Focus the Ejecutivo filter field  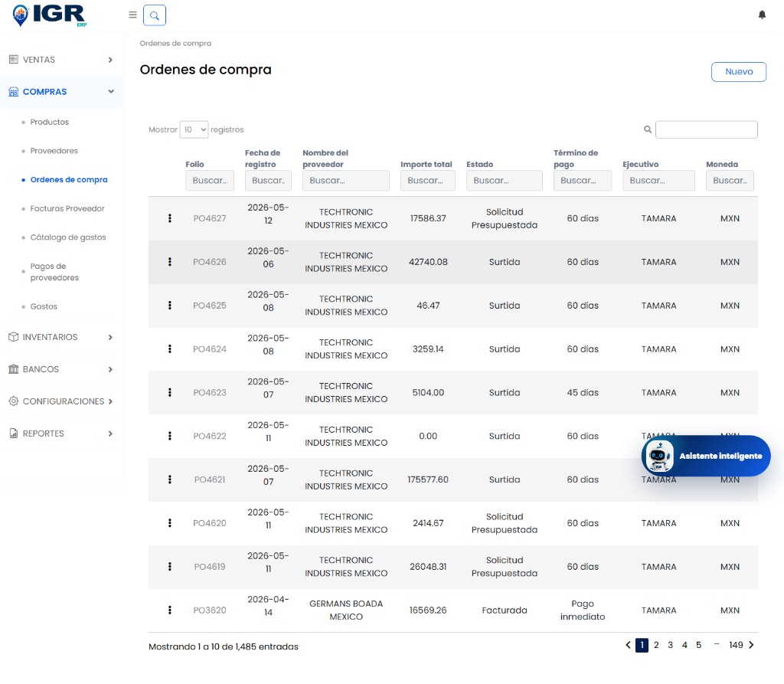[658, 180]
